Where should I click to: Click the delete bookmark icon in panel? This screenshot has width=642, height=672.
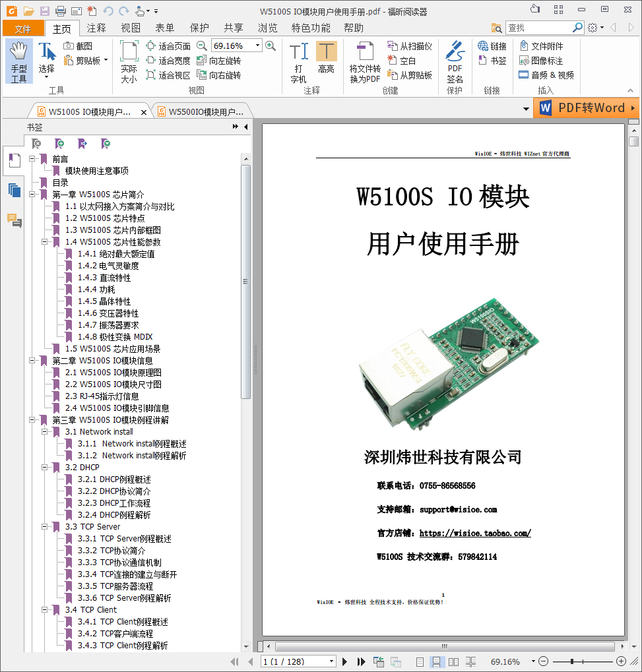click(36, 144)
